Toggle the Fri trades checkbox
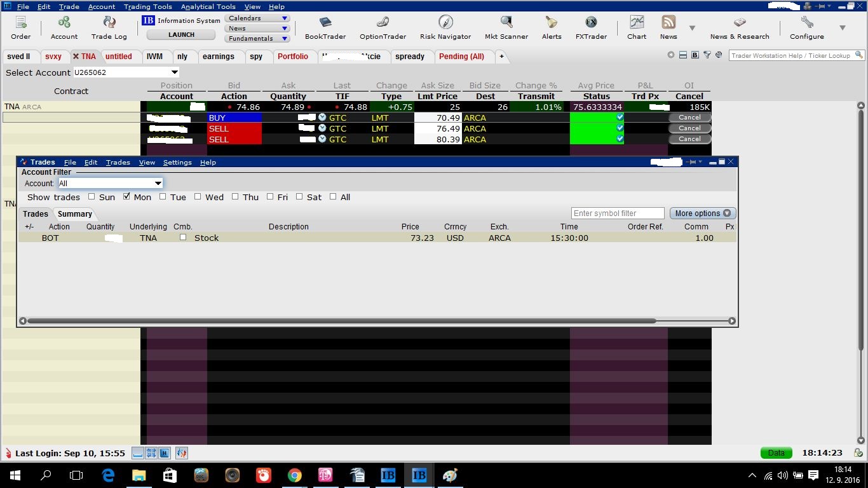The width and height of the screenshot is (868, 488). click(x=270, y=197)
